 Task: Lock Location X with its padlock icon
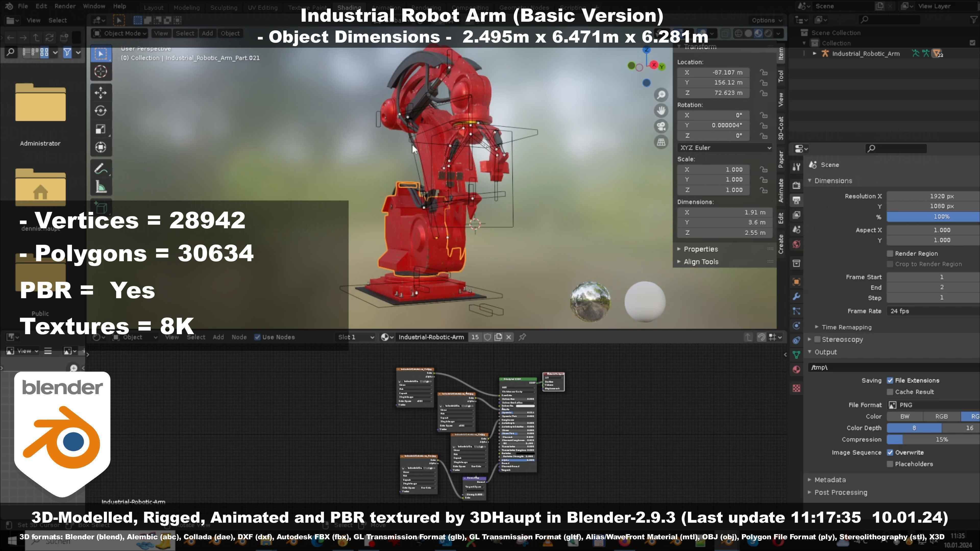click(x=764, y=73)
